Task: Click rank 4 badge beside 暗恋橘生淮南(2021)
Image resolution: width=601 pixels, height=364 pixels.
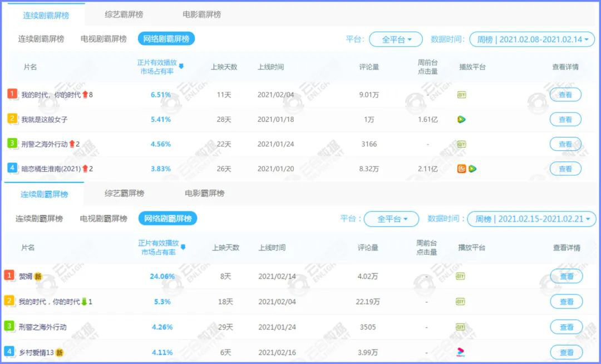Action: point(12,168)
